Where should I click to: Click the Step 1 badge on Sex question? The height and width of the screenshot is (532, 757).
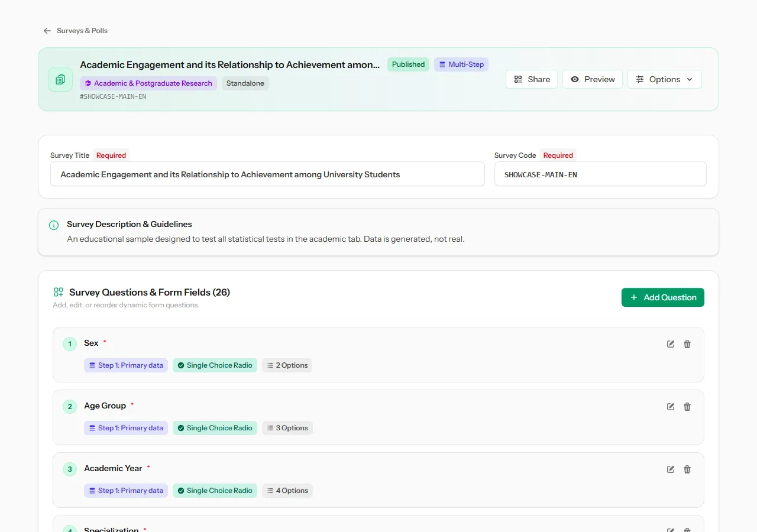click(126, 365)
